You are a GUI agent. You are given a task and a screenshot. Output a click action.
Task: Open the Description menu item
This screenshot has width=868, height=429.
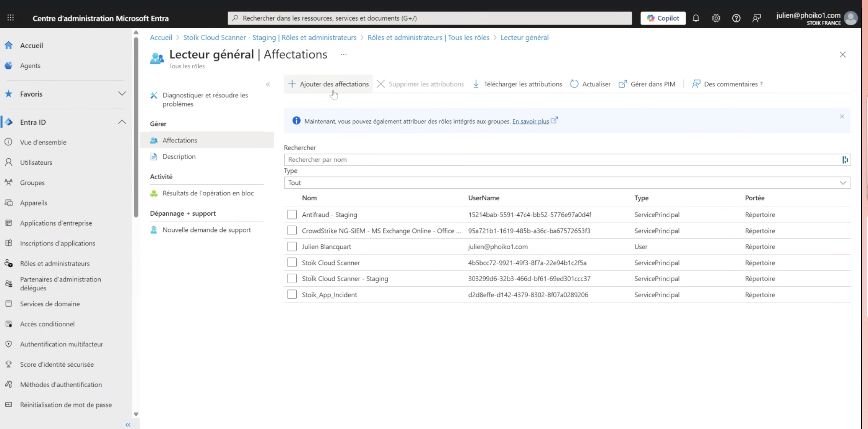pyautogui.click(x=179, y=156)
